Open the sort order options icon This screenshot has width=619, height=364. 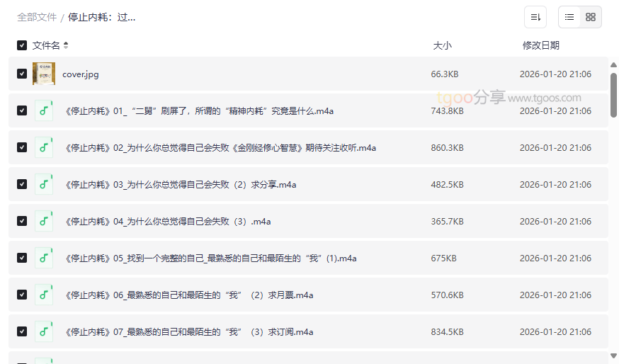(535, 17)
